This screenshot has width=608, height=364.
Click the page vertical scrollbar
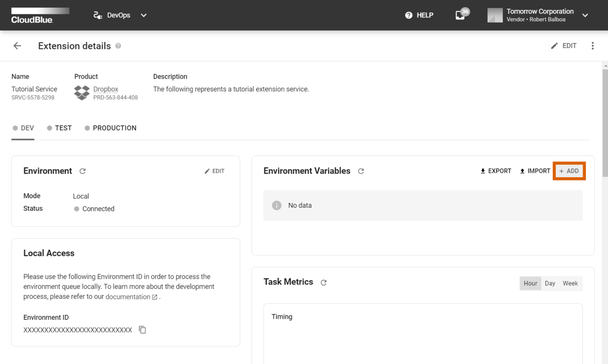[x=605, y=123]
